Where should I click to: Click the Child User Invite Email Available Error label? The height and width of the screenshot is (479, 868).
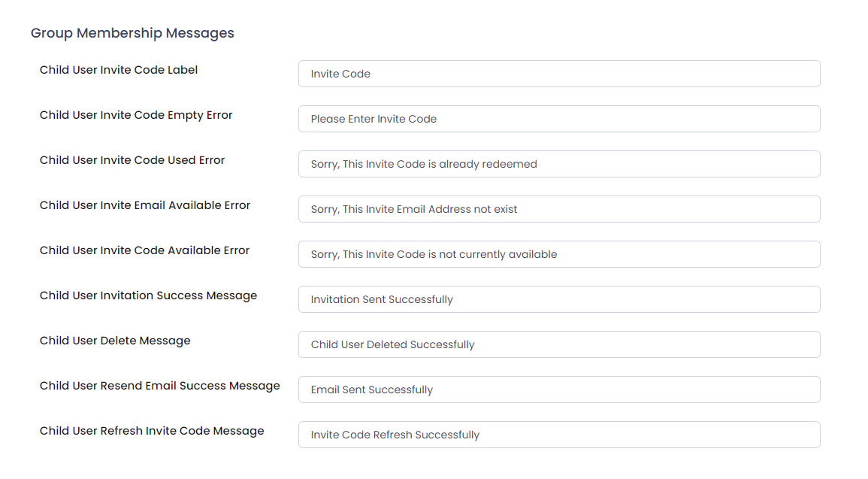point(145,205)
